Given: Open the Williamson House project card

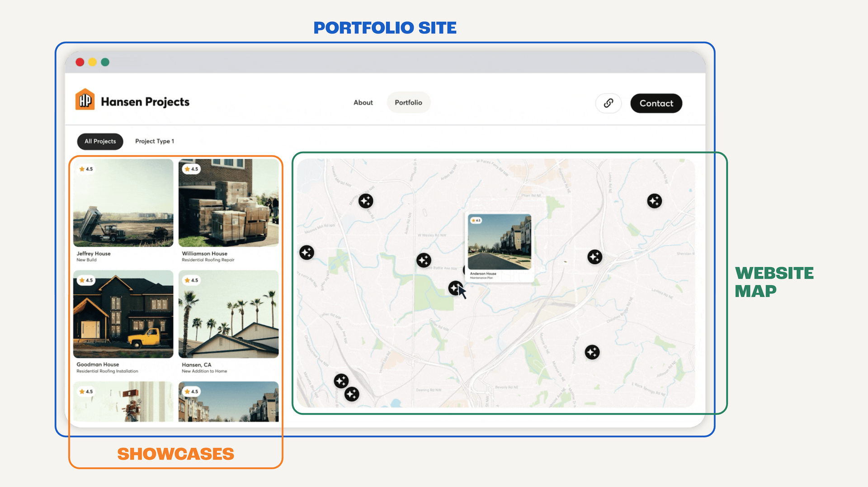Looking at the screenshot, I should [228, 203].
